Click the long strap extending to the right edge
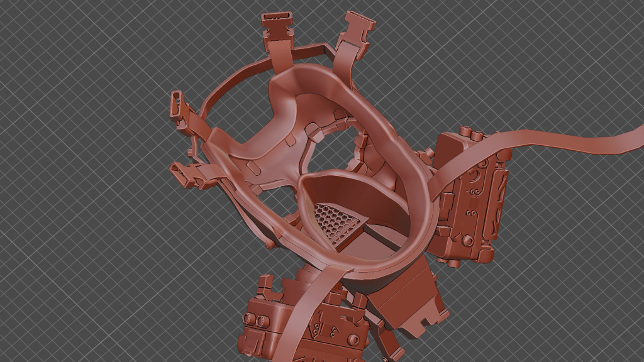Image resolution: width=644 pixels, height=362 pixels. [x=566, y=140]
